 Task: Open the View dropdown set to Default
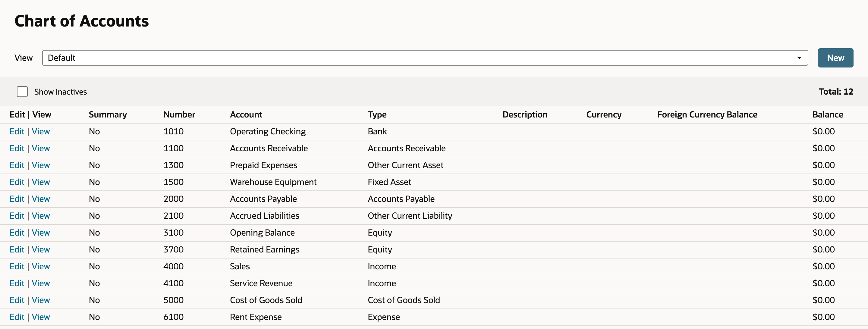(x=425, y=58)
